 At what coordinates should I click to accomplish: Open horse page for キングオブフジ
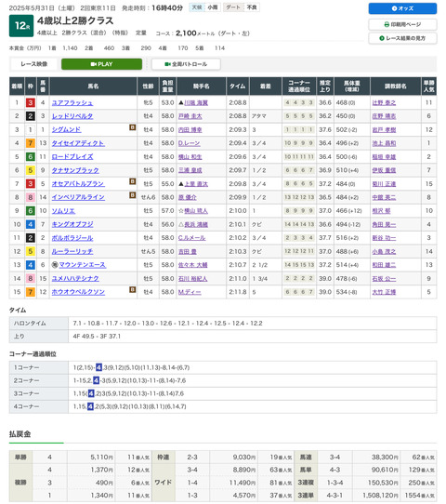click(x=72, y=224)
